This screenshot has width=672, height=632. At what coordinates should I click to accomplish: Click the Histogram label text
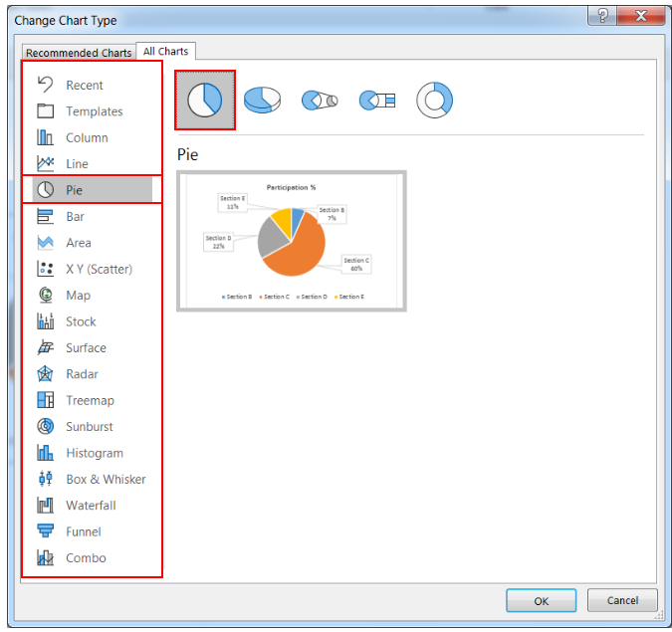[x=95, y=453]
